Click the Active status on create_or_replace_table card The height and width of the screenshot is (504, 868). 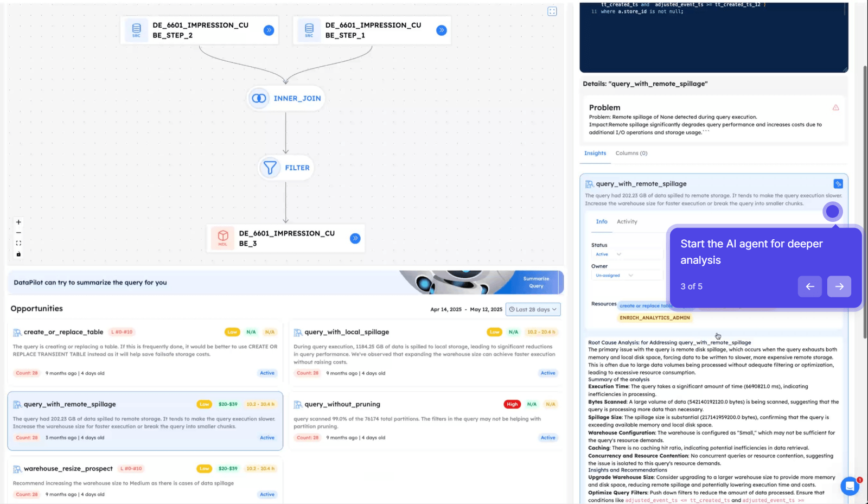[x=267, y=373]
